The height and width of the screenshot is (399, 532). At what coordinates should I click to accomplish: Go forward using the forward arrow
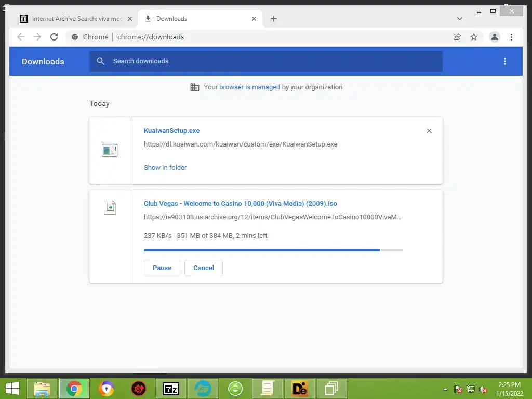(x=37, y=37)
